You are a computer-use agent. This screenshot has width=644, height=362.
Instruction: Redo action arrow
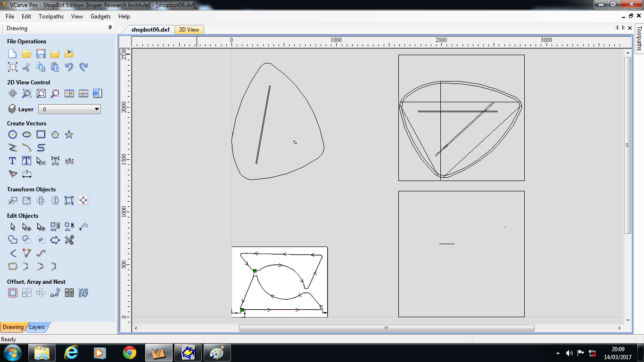(83, 67)
